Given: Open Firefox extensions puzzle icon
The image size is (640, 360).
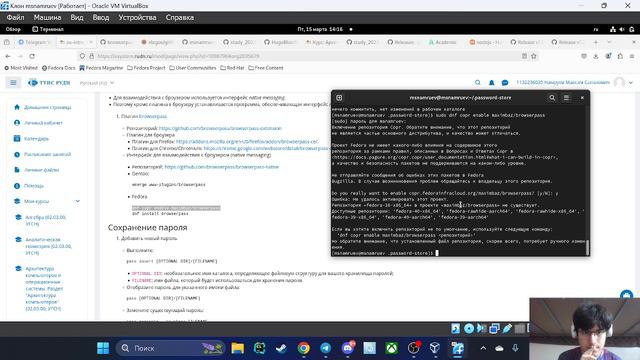Looking at the screenshot, I should coord(620,56).
